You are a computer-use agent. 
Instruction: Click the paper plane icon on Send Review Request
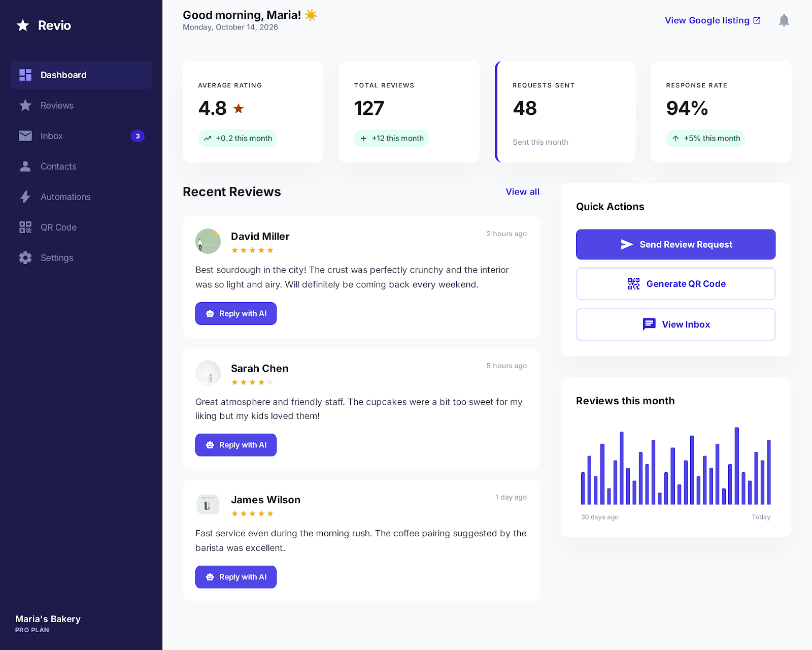(x=627, y=244)
